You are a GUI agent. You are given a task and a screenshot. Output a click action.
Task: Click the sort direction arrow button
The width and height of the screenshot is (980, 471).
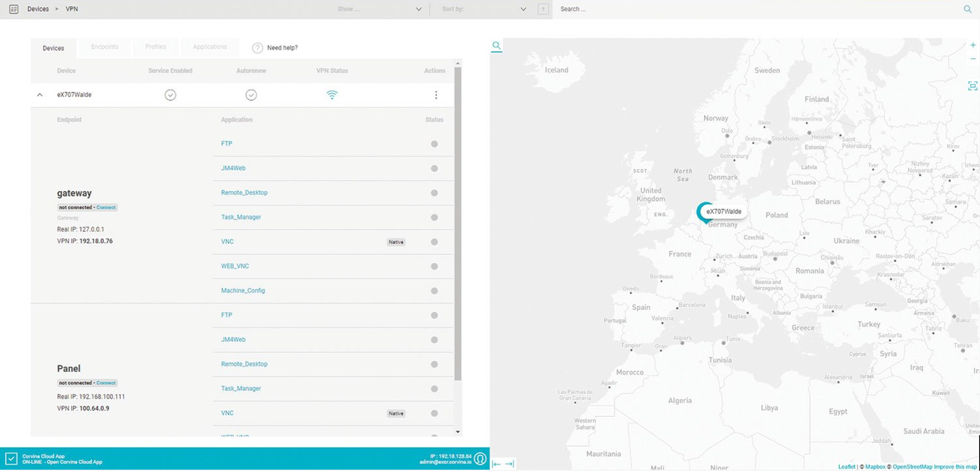pos(543,9)
